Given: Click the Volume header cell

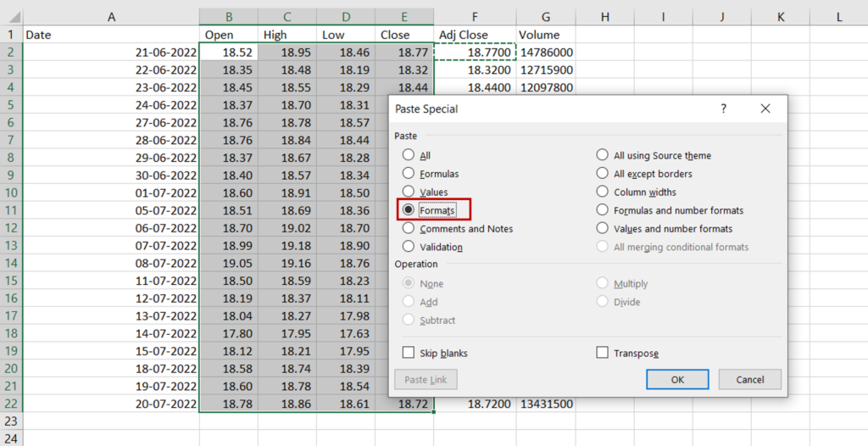Looking at the screenshot, I should [x=547, y=35].
